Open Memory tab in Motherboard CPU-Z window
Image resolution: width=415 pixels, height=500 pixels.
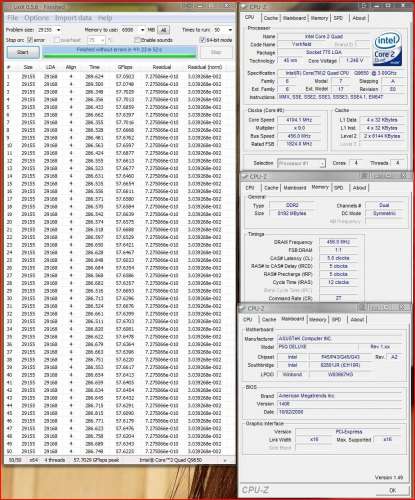(x=317, y=319)
